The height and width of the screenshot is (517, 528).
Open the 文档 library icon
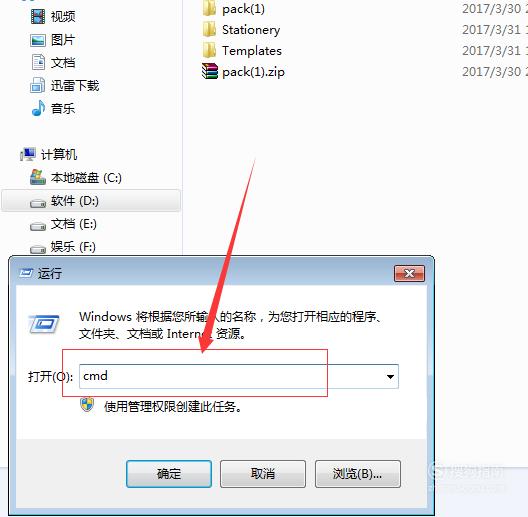tap(38, 63)
